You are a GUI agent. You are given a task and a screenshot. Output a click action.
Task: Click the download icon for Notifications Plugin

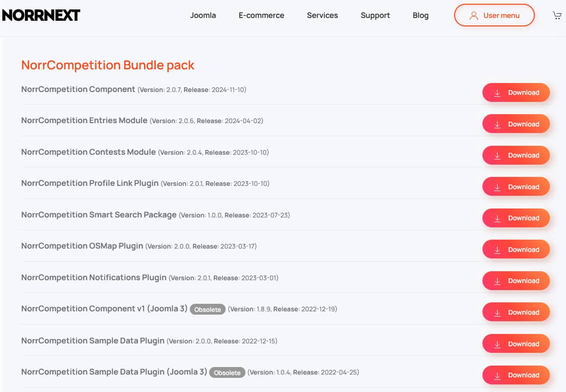(x=497, y=281)
